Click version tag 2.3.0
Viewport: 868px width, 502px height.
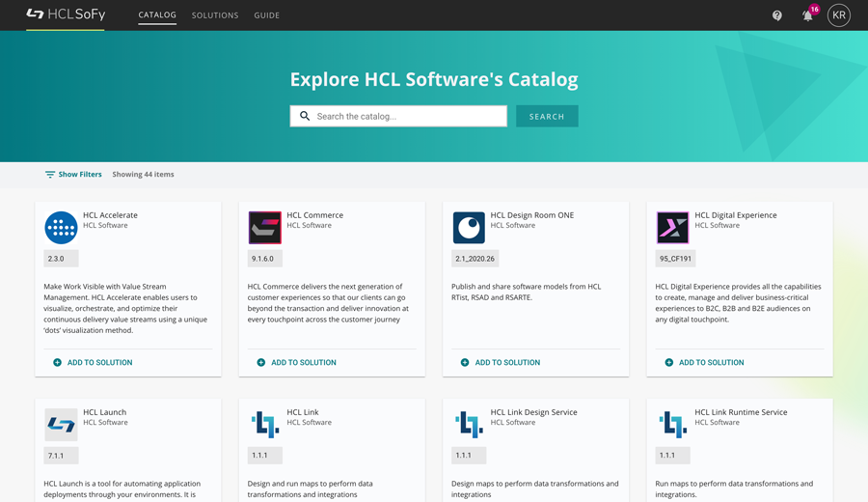[x=61, y=259]
